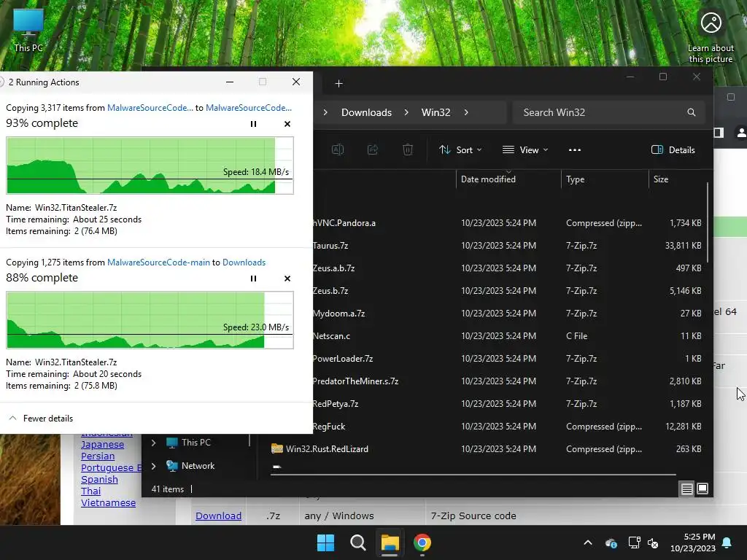Open MalwareSourceCode-main source folder link
Image resolution: width=747 pixels, height=560 pixels.
tap(158, 262)
